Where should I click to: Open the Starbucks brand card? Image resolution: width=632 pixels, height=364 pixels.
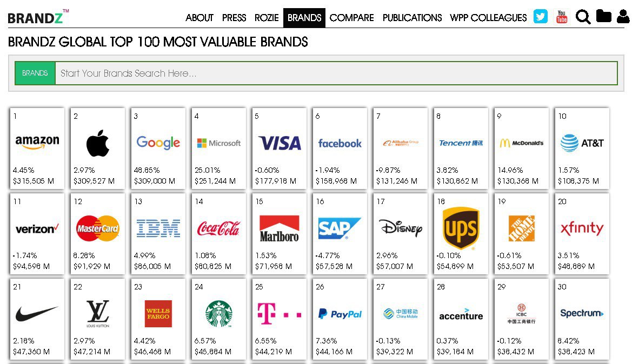click(219, 319)
